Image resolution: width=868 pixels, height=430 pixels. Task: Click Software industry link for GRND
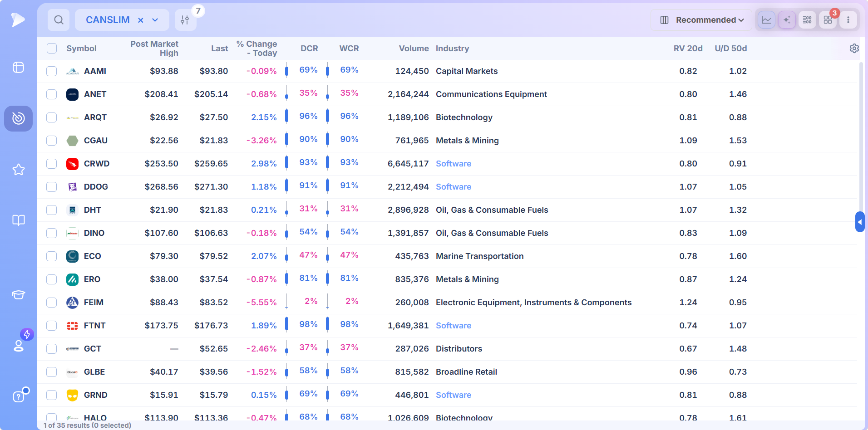coord(454,395)
